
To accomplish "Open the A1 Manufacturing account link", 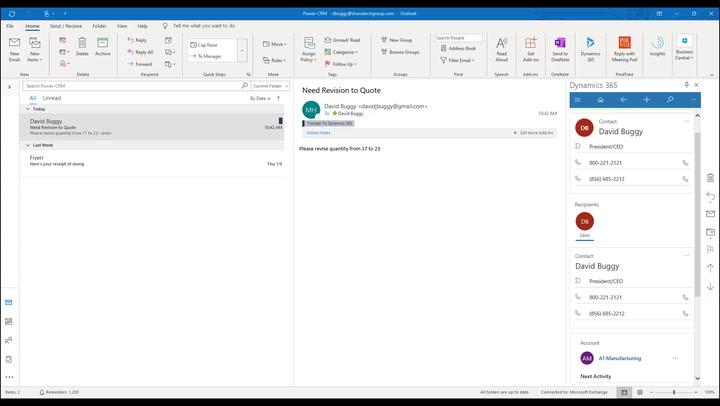I will [619, 358].
